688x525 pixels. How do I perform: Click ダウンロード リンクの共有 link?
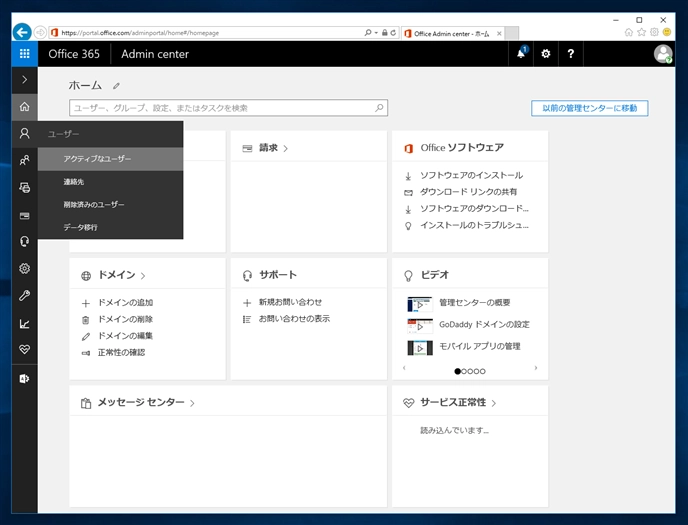tap(469, 192)
